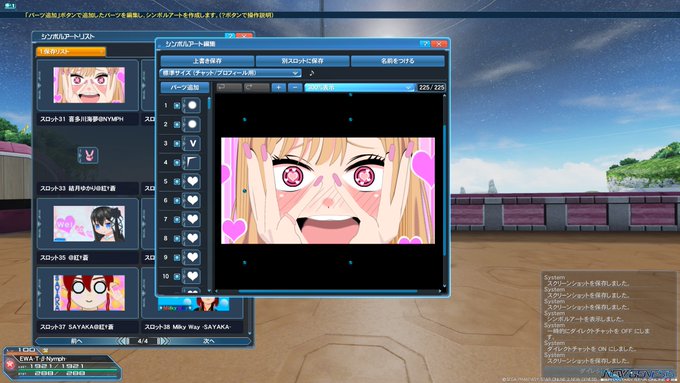Select the heart part icon in layer 8
The height and width of the screenshot is (383, 680).
tap(192, 238)
